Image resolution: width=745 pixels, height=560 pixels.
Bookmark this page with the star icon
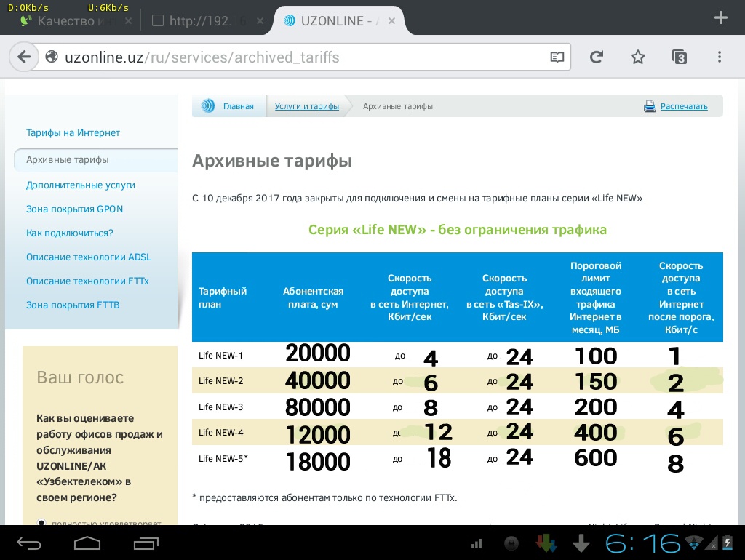[x=637, y=57]
